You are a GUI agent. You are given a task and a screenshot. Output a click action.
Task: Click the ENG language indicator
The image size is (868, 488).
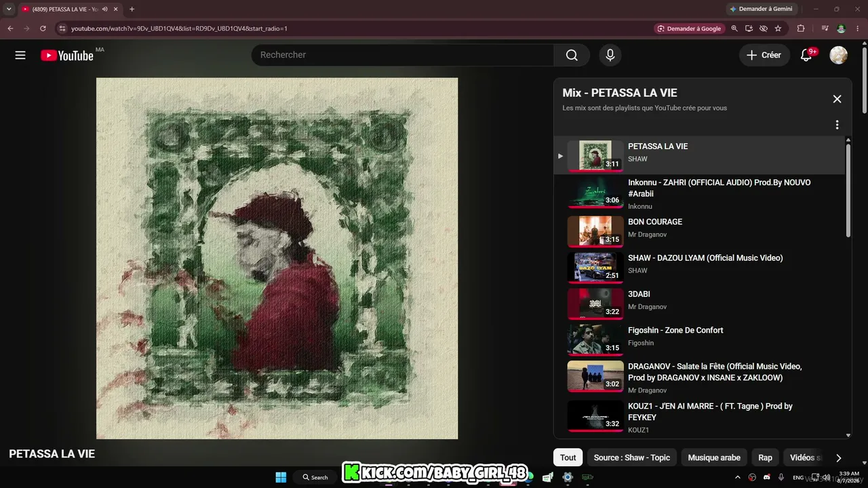pos(798,477)
